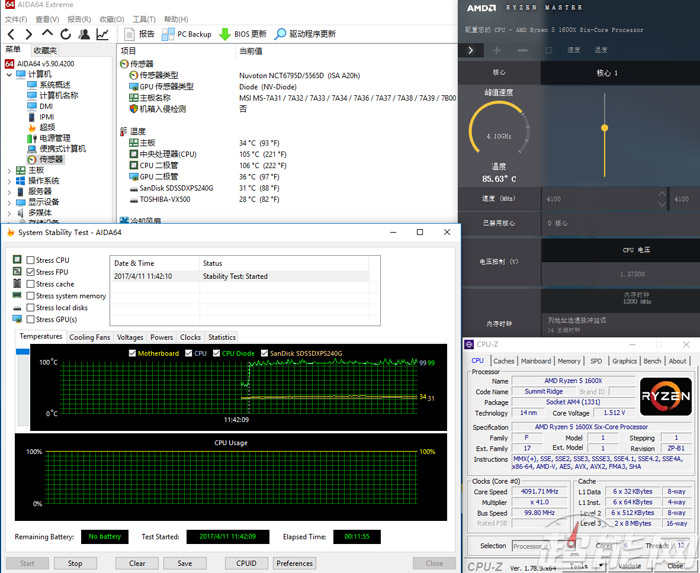Click the Ryzen Master core speed slider handle
This screenshot has height=573, width=700.
tap(604, 128)
